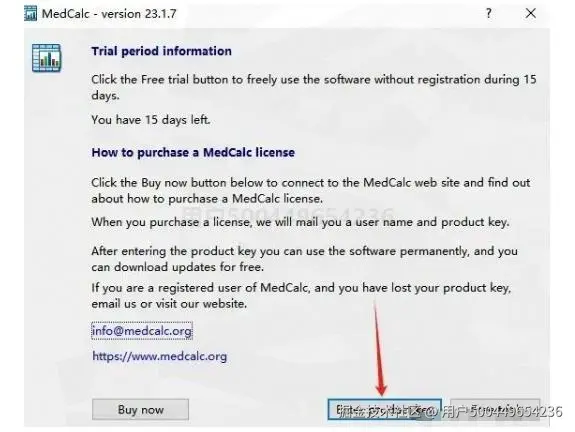The width and height of the screenshot is (575, 432).
Task: Open the info@medcalc.org email link
Action: pos(142,331)
